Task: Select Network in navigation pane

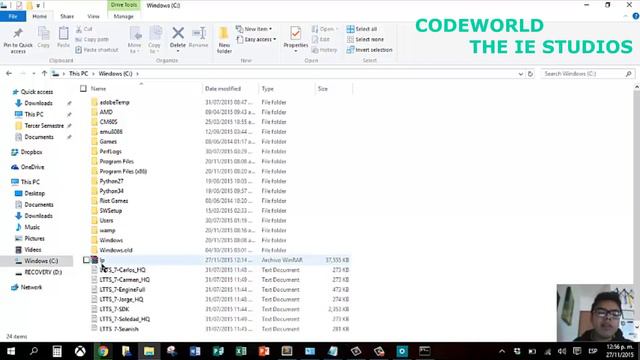Action: pyautogui.click(x=27, y=287)
